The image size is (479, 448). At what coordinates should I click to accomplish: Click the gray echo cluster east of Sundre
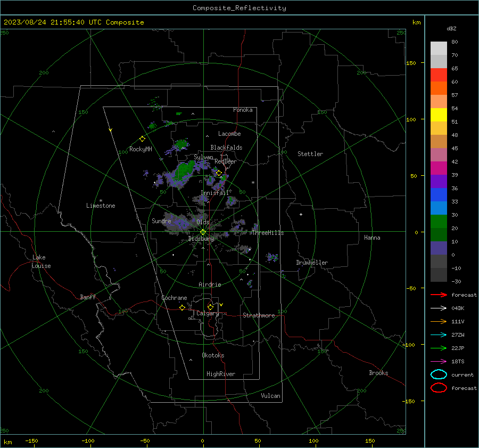(x=180, y=222)
